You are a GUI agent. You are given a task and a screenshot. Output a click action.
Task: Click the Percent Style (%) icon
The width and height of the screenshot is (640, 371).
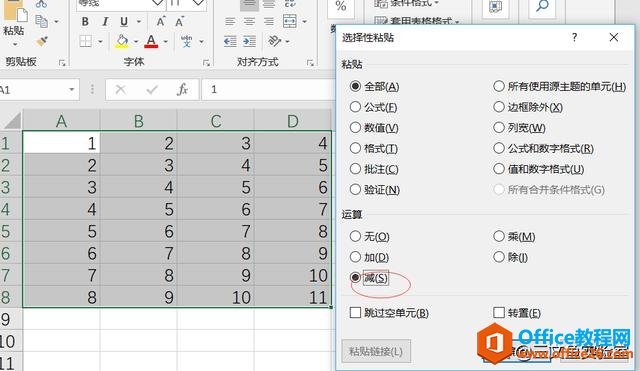[x=341, y=6]
